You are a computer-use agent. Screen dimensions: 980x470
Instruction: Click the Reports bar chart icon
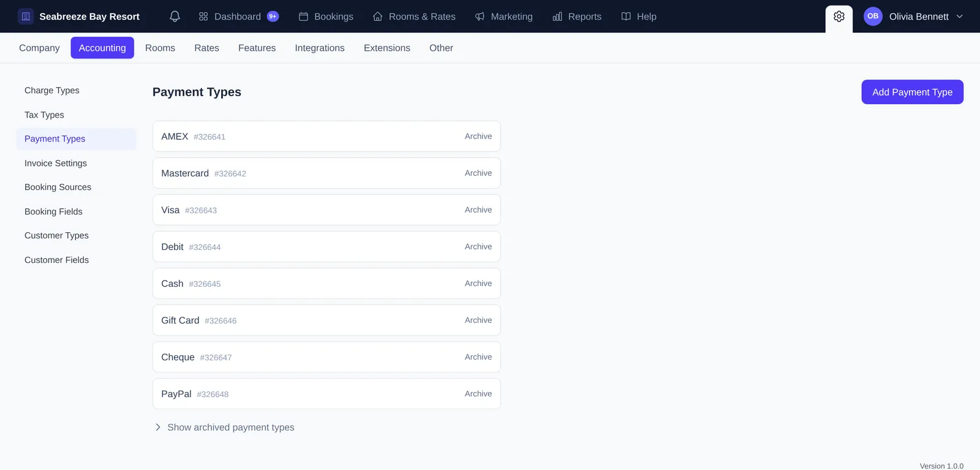[557, 17]
